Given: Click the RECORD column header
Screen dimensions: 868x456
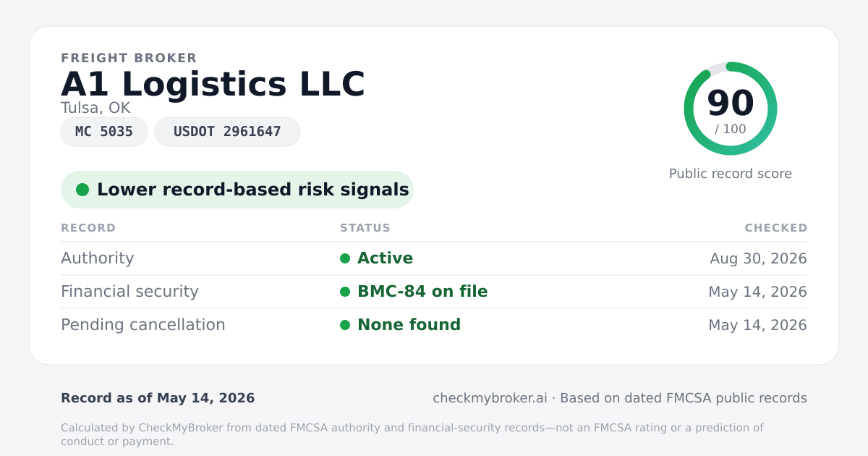Looking at the screenshot, I should [88, 228].
